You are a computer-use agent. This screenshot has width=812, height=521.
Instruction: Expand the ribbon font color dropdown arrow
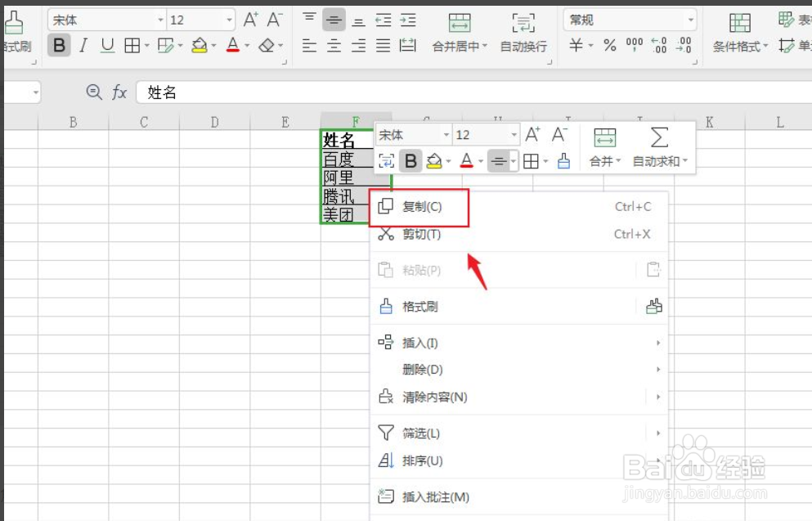click(x=247, y=46)
